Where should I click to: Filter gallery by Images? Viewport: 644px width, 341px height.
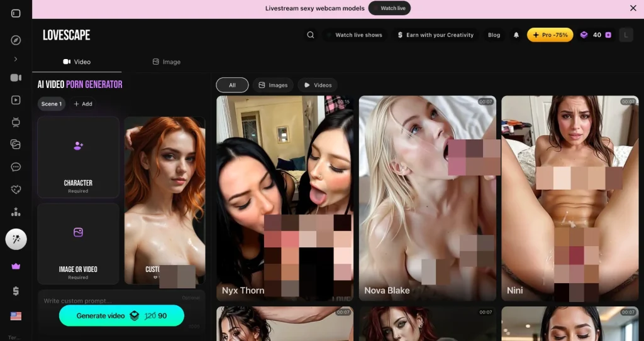[273, 85]
